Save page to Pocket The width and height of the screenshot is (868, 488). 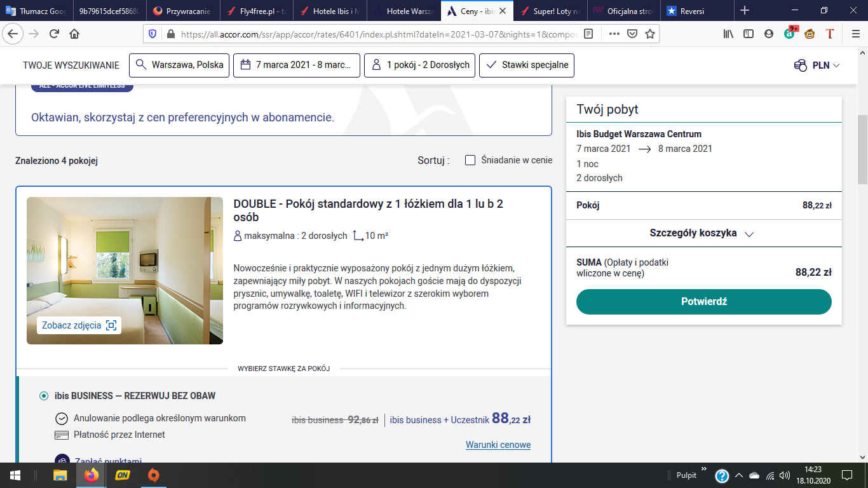pyautogui.click(x=632, y=34)
